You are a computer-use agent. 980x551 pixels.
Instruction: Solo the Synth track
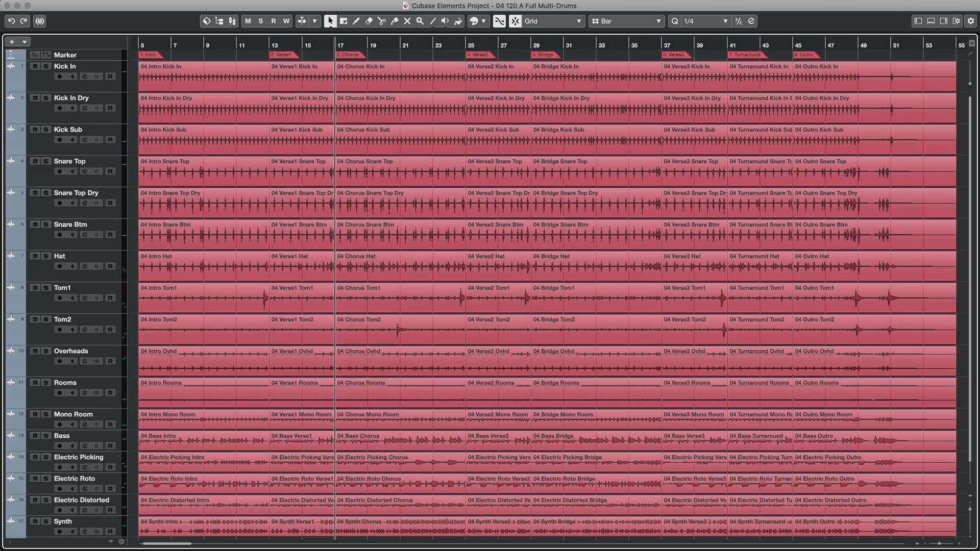(x=46, y=521)
